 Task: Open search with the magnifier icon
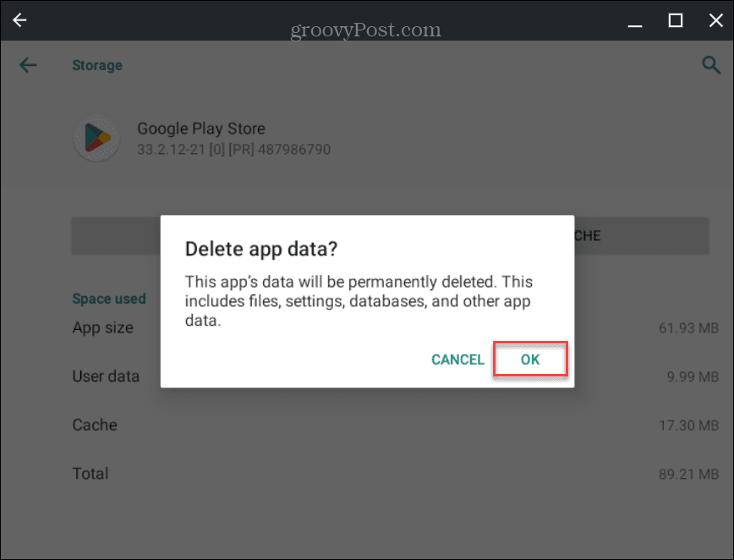click(710, 64)
